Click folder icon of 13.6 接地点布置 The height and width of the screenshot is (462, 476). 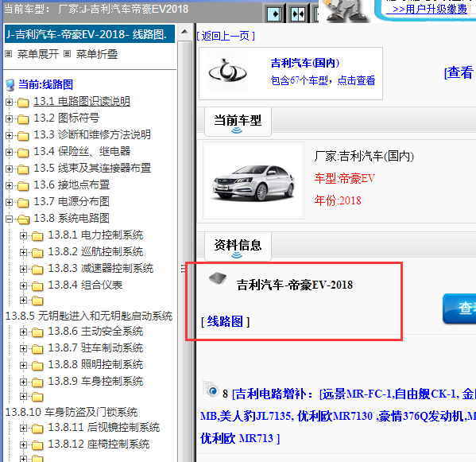[x=23, y=186]
